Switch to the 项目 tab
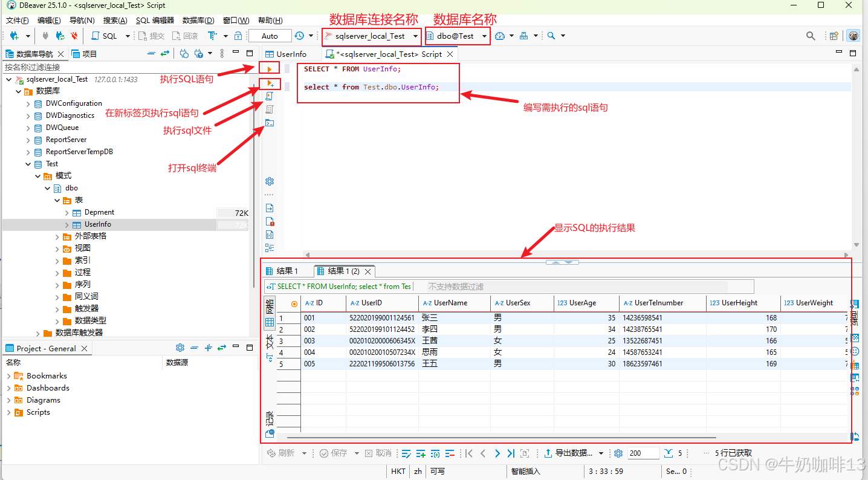 coord(84,54)
